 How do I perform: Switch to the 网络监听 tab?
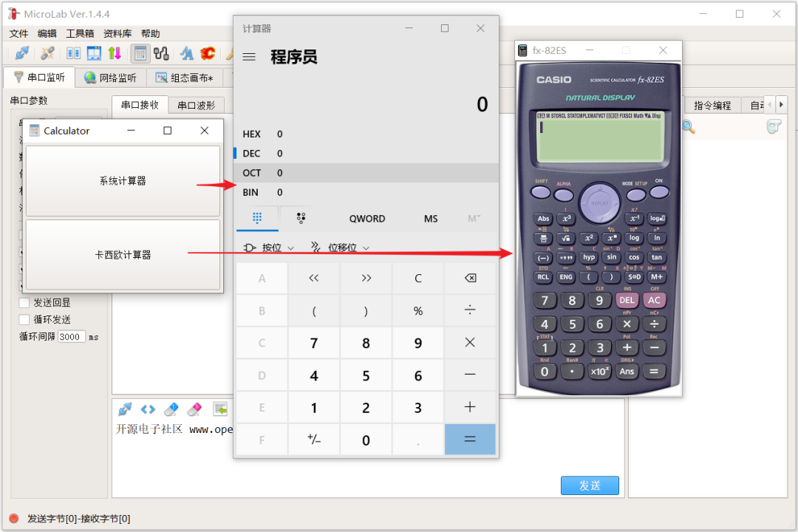pos(110,77)
